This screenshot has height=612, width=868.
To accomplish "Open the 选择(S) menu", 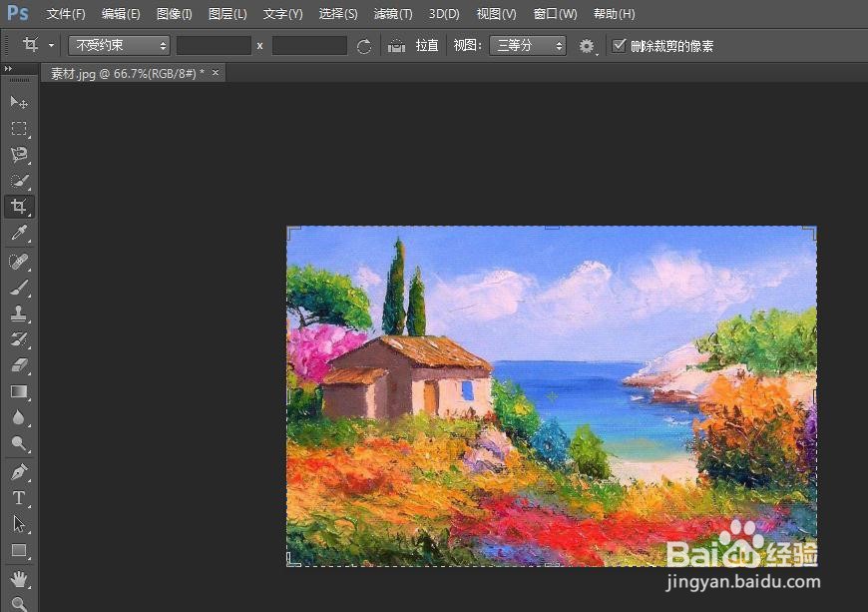I will coord(337,13).
